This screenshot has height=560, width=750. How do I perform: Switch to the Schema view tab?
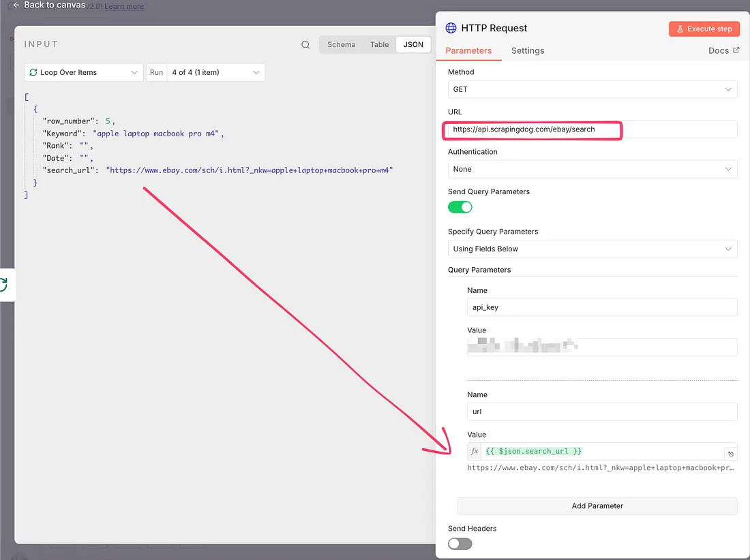click(x=341, y=45)
